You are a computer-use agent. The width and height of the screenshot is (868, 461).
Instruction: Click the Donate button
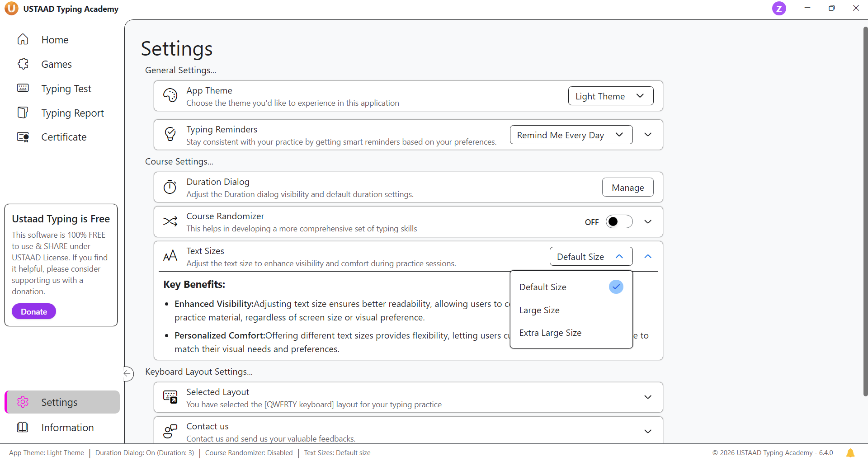(x=34, y=312)
